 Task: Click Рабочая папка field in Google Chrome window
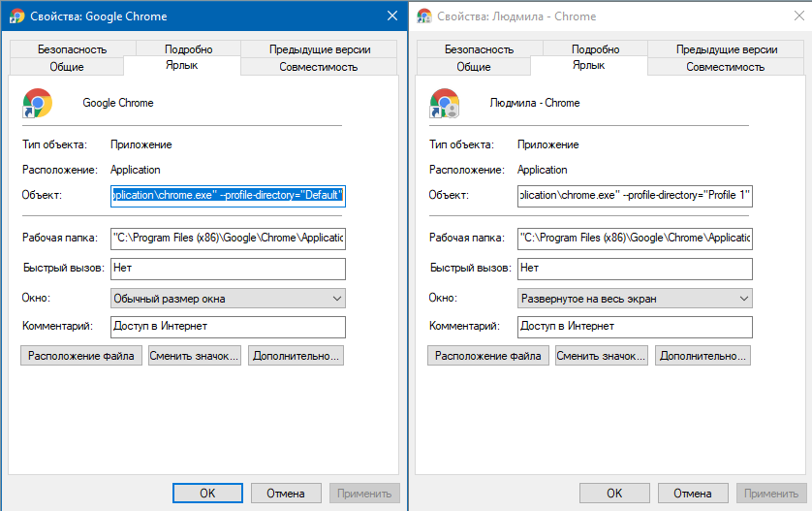tap(228, 239)
